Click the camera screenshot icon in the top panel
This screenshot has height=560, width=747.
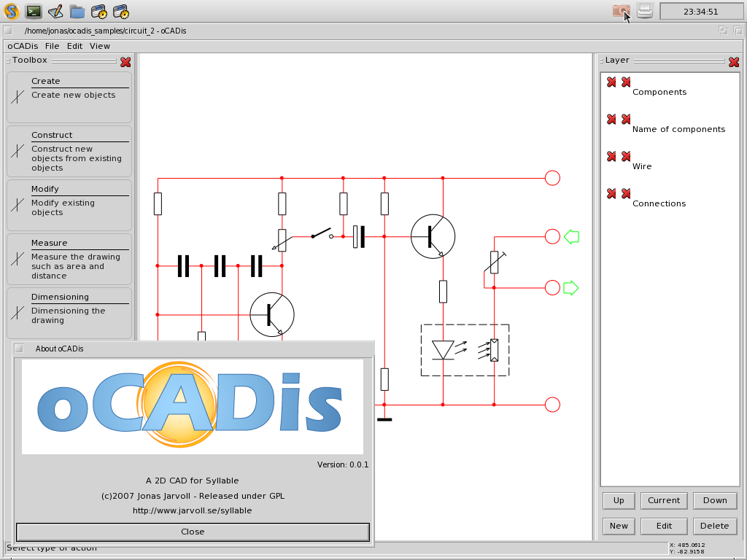tap(622, 11)
